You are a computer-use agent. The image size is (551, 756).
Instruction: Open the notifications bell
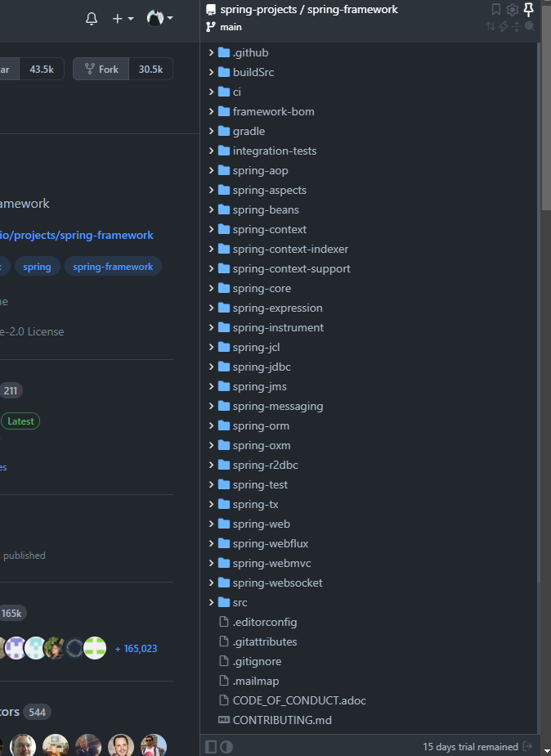click(92, 18)
